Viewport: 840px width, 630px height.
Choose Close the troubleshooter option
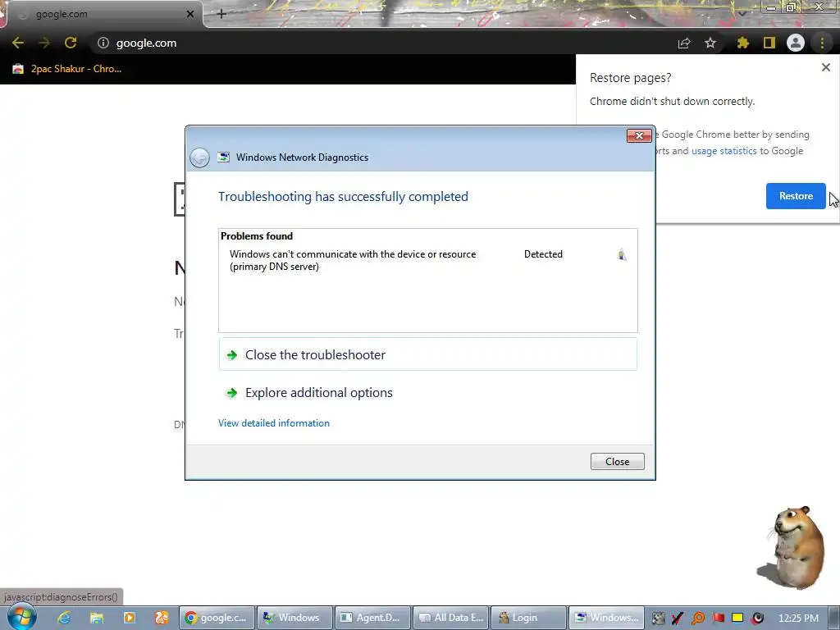(x=427, y=354)
